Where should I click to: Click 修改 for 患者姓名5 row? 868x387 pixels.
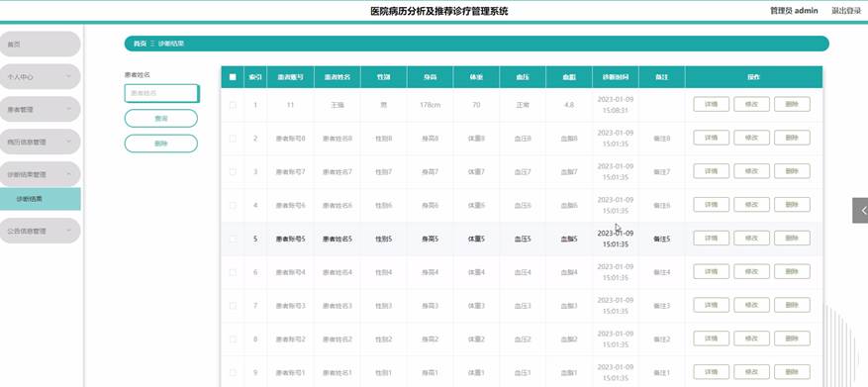(x=751, y=239)
